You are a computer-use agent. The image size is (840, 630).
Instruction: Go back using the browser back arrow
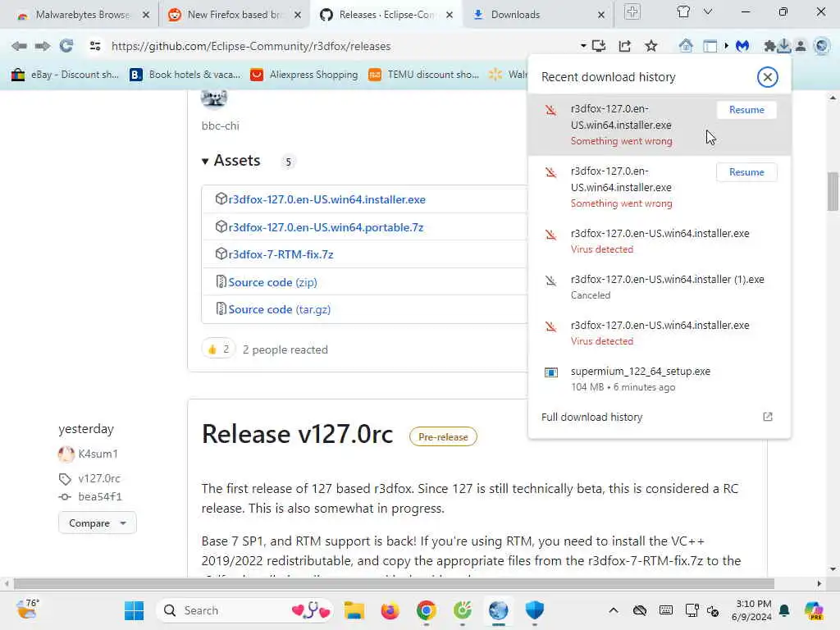click(19, 46)
